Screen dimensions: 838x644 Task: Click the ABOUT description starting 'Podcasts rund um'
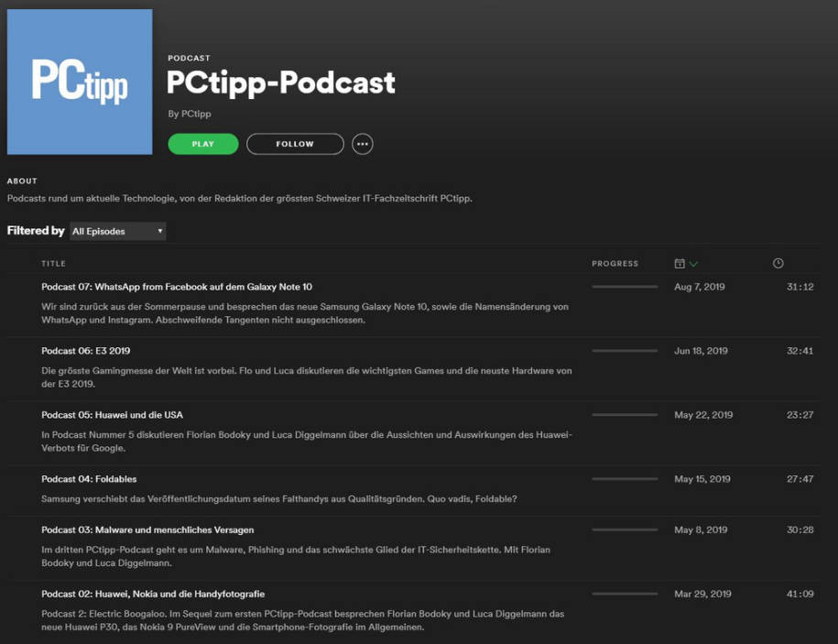coord(239,199)
